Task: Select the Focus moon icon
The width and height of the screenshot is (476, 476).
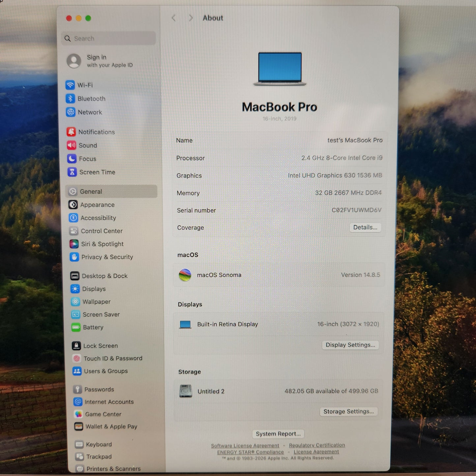Action: [x=72, y=159]
